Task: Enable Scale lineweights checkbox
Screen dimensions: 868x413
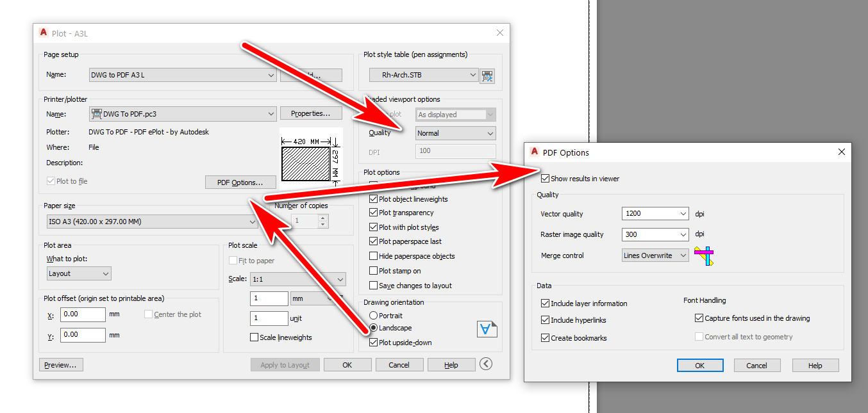Action: point(255,337)
